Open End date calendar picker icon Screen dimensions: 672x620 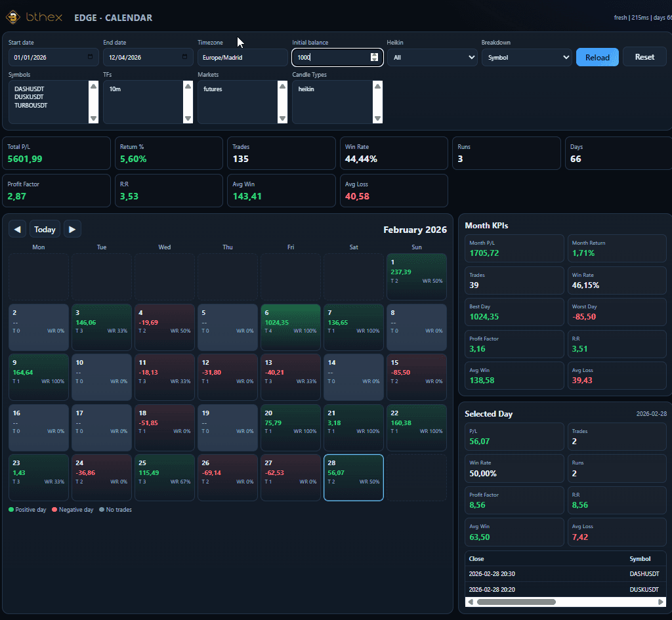click(184, 57)
